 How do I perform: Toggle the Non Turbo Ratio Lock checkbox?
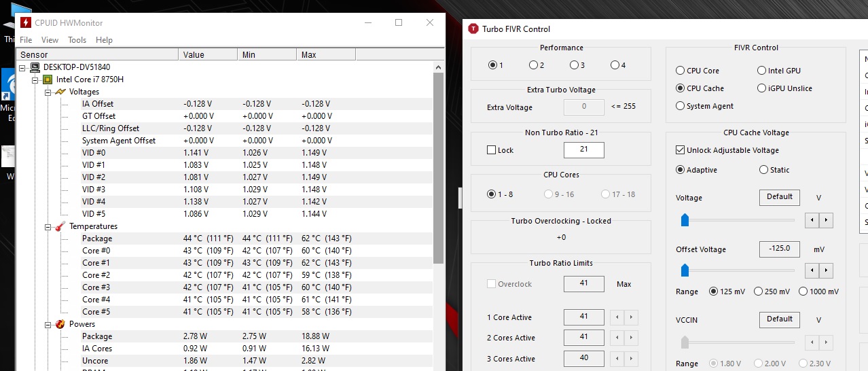click(x=491, y=150)
